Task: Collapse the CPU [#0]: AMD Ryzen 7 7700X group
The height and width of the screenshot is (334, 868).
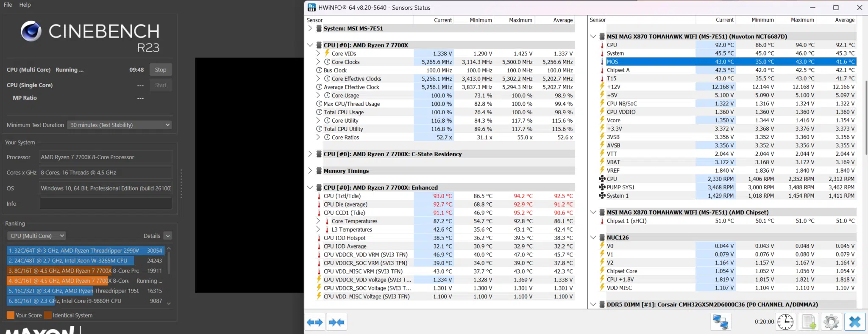Action: (x=310, y=45)
